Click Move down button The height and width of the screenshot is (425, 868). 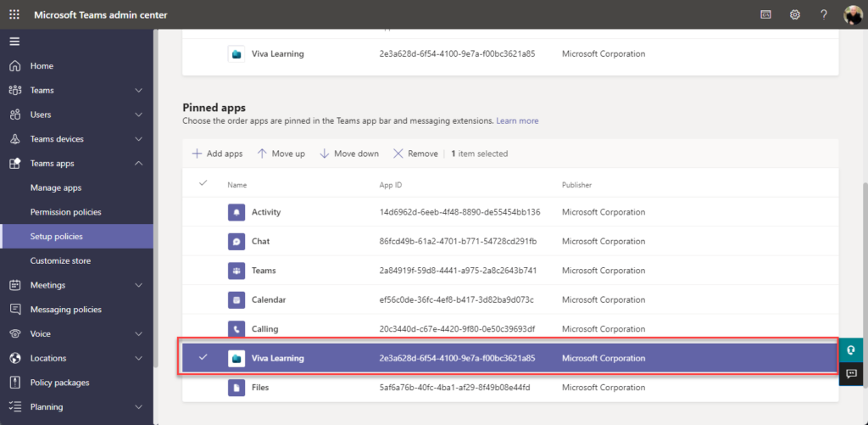point(349,154)
